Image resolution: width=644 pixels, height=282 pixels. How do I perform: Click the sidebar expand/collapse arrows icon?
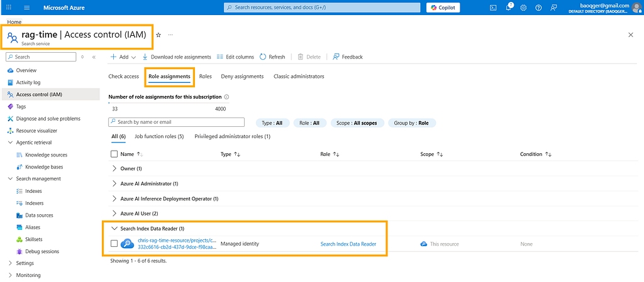pyautogui.click(x=82, y=57)
